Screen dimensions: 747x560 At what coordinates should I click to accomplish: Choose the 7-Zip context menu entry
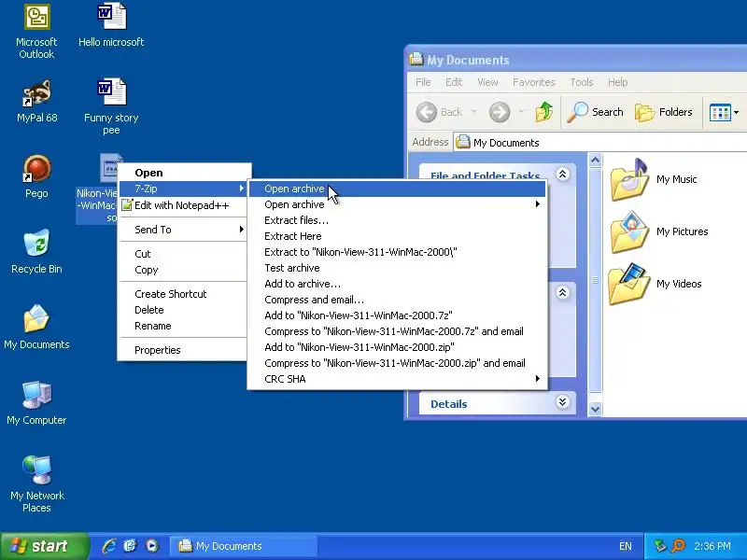183,189
